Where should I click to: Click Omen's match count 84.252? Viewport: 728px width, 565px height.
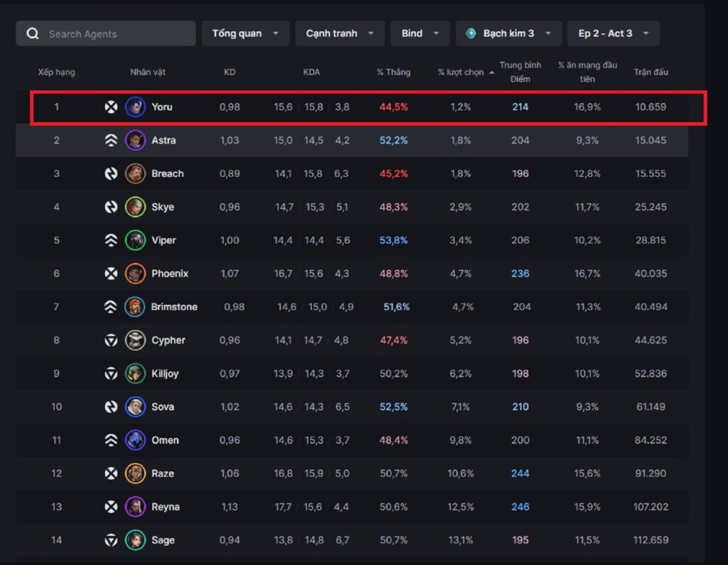coord(651,440)
